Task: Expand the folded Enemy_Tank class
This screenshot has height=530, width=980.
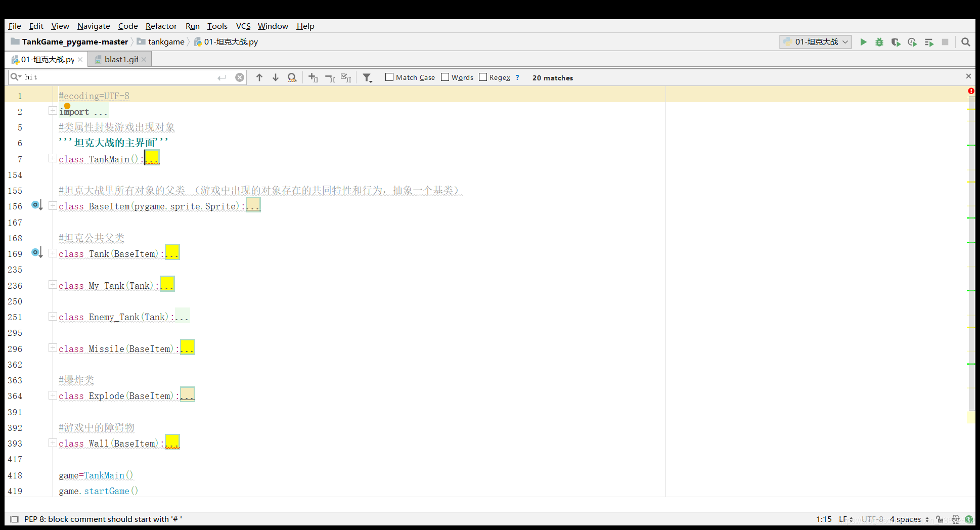Action: tap(53, 317)
